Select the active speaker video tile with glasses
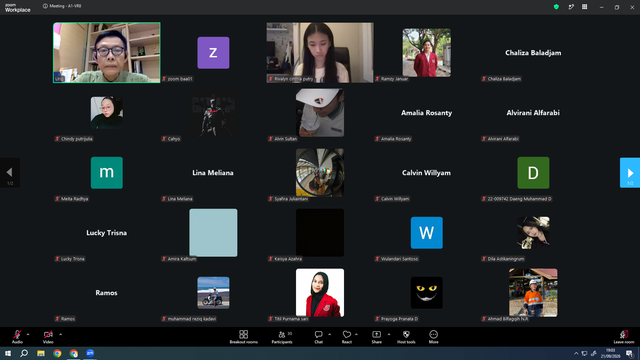Viewport: 640px width, 360px height. 107,53
